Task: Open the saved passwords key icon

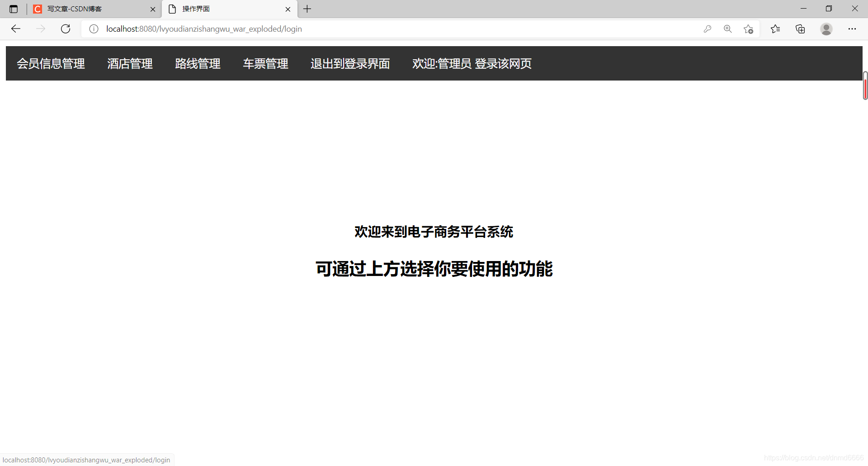Action: (708, 29)
